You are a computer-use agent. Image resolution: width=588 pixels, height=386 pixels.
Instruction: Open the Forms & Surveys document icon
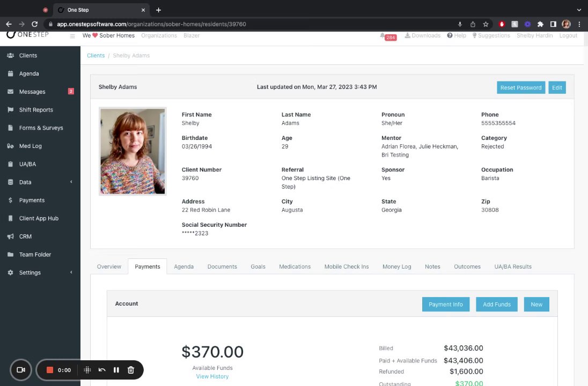click(11, 128)
